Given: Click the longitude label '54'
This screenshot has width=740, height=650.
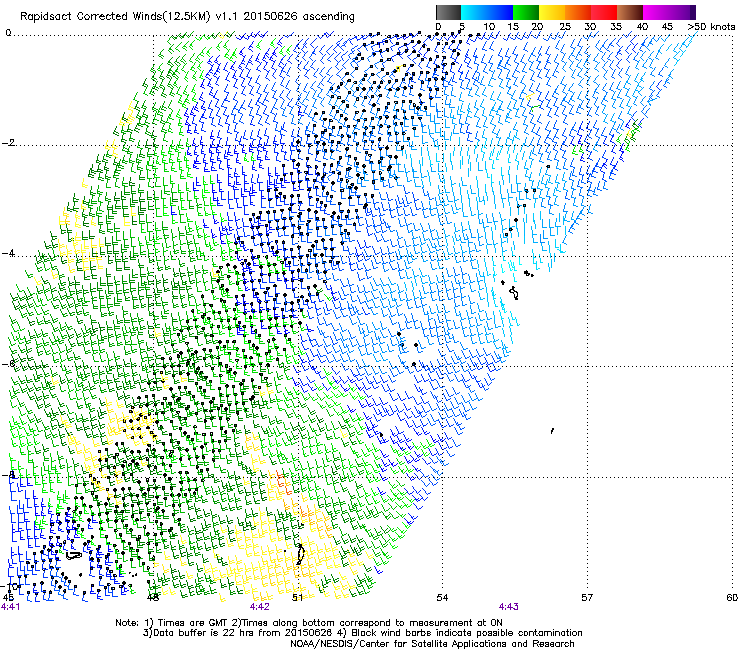Looking at the screenshot, I should point(442,598).
